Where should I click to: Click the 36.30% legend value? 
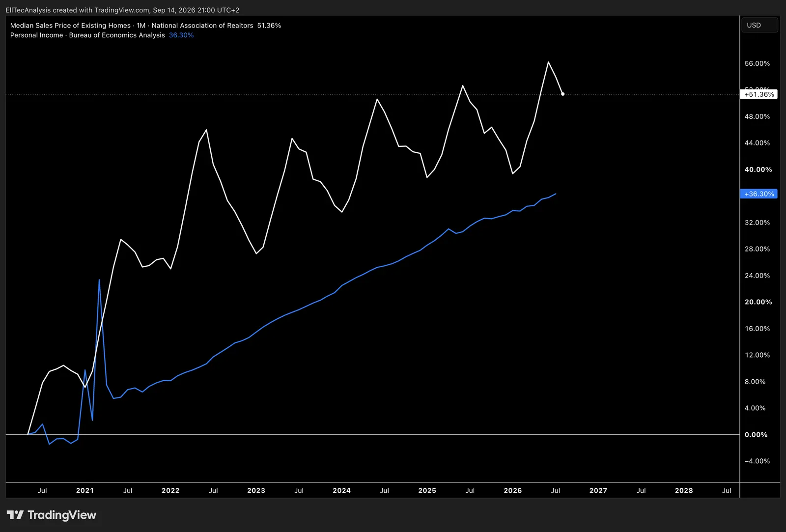pos(181,35)
